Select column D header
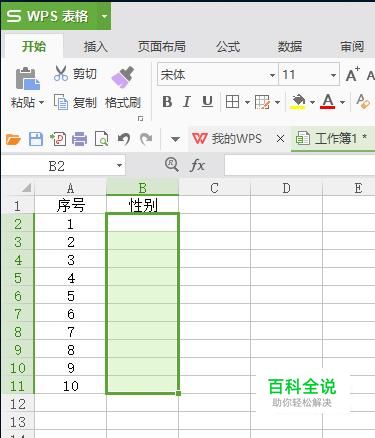Viewport: 375px width, 438px height. (x=286, y=188)
